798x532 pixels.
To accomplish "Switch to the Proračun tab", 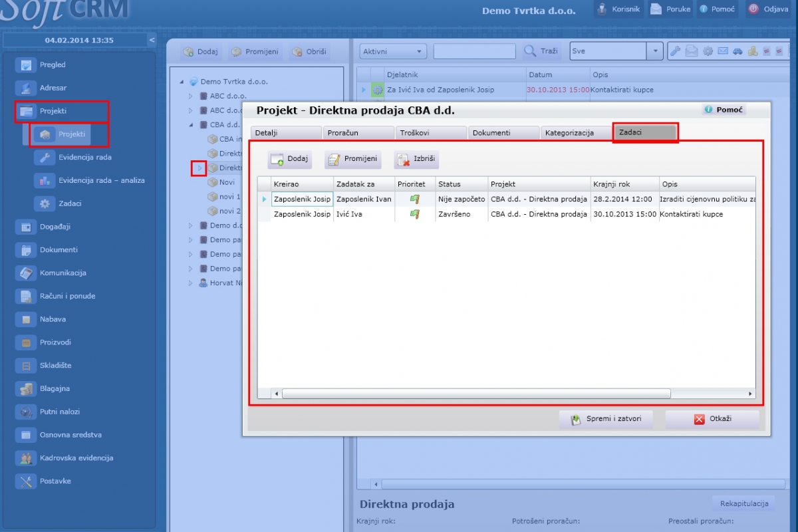I will tap(358, 133).
